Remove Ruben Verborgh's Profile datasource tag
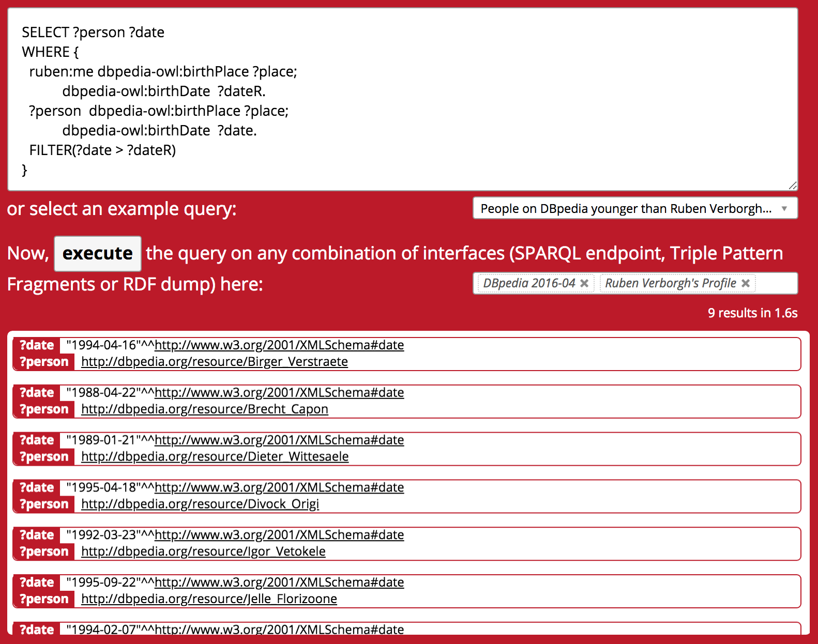The width and height of the screenshot is (818, 644). point(746,283)
